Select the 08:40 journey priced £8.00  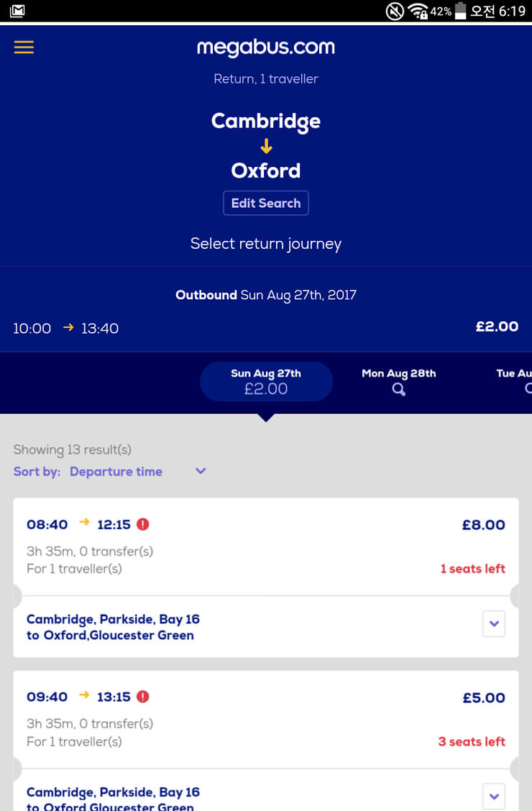(266, 546)
